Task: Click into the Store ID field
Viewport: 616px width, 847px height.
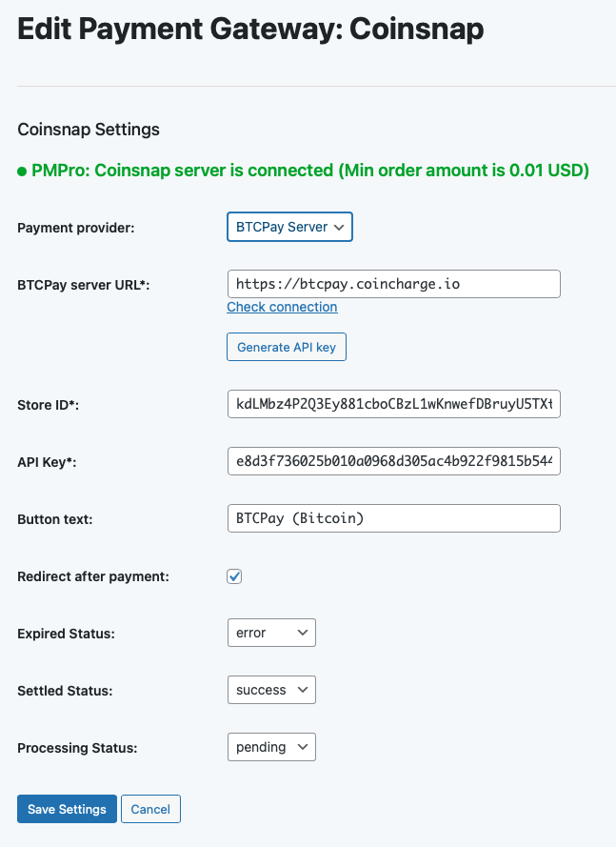Action: [x=393, y=404]
